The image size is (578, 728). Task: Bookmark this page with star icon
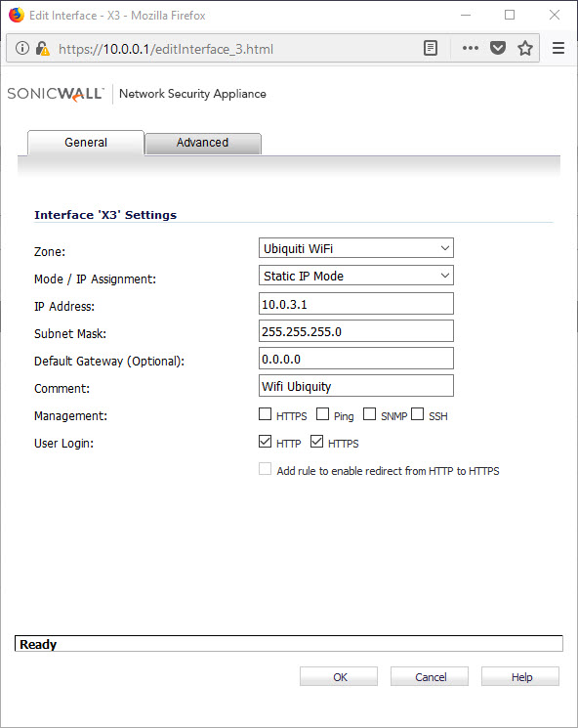(x=525, y=48)
